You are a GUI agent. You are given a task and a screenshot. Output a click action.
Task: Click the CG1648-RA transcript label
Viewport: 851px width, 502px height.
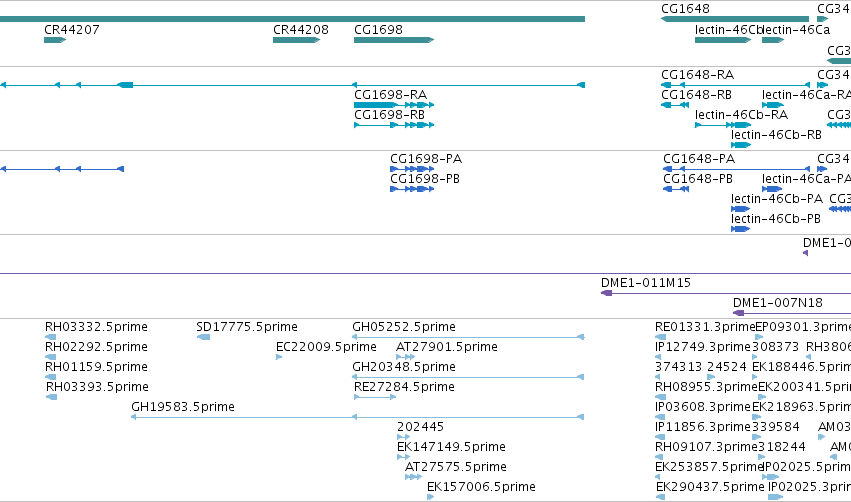click(697, 74)
